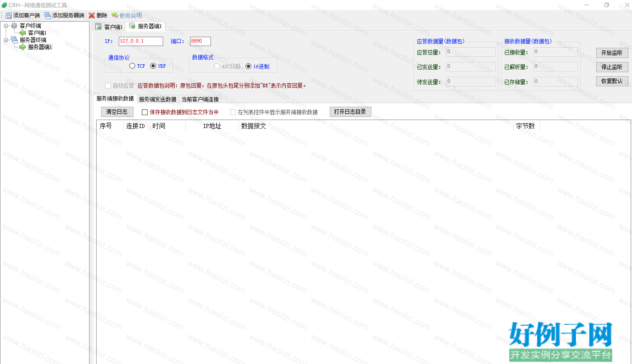Click the 停止监听 button
Screen dimensions: 632x364
(612, 67)
